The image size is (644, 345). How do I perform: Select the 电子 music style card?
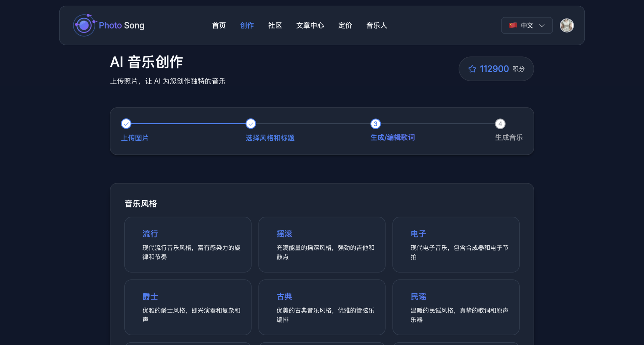tap(456, 244)
